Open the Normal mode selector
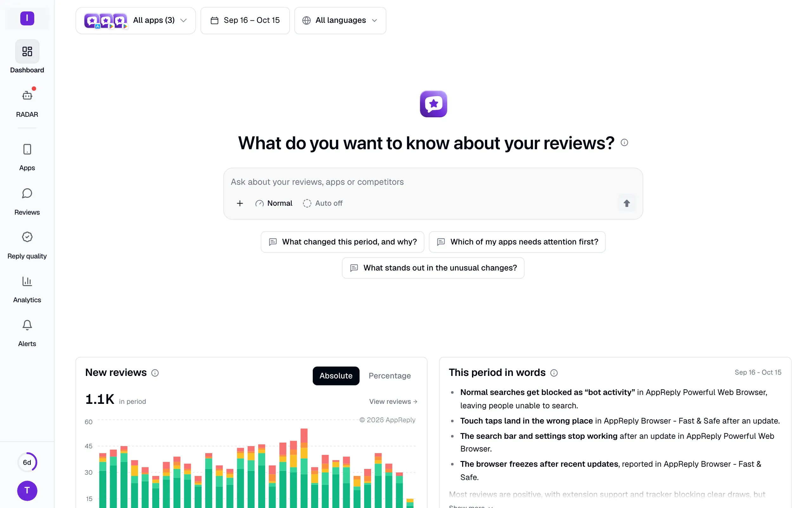This screenshot has width=812, height=508. pyautogui.click(x=274, y=203)
